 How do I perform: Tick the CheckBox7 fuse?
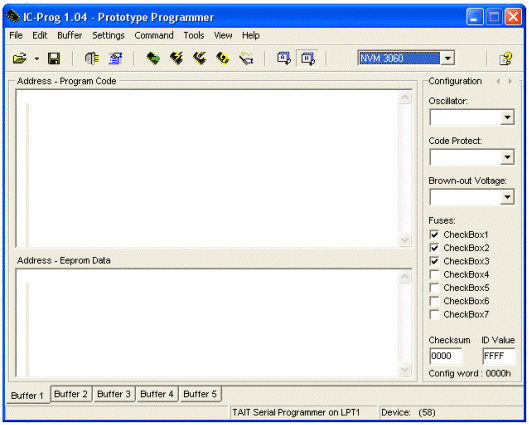coord(434,314)
